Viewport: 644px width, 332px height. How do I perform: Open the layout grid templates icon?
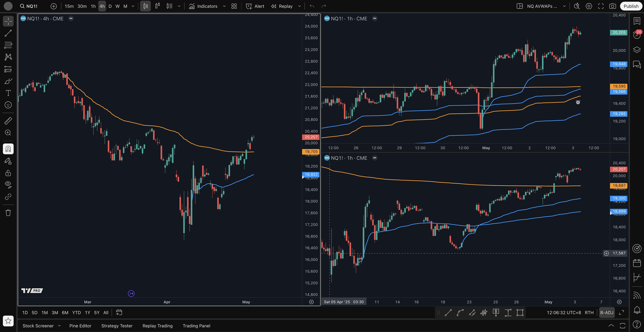click(234, 6)
